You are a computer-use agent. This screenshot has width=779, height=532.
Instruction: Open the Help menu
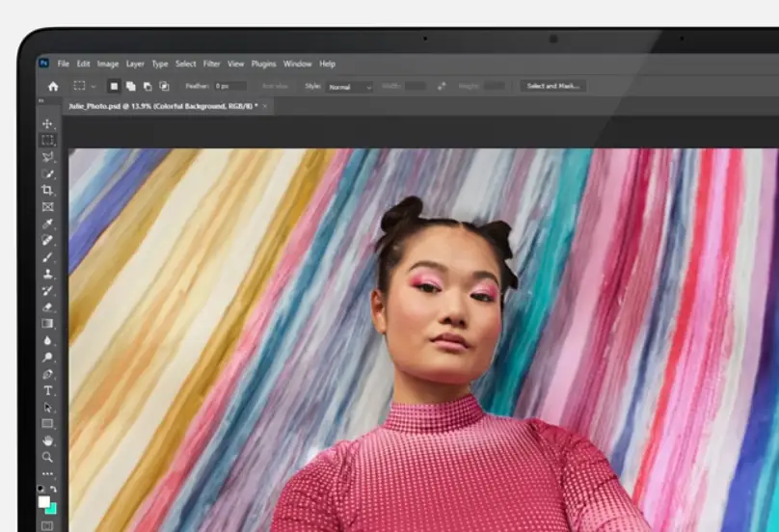pos(328,64)
